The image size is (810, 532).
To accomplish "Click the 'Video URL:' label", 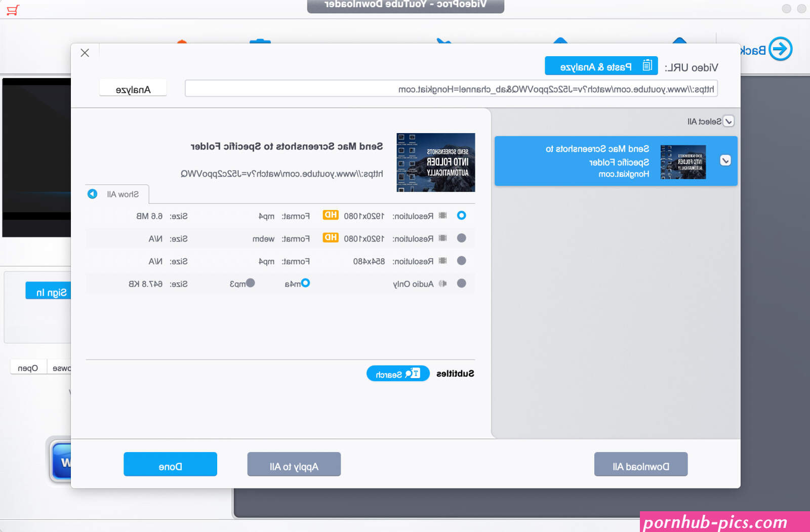I will 691,68.
